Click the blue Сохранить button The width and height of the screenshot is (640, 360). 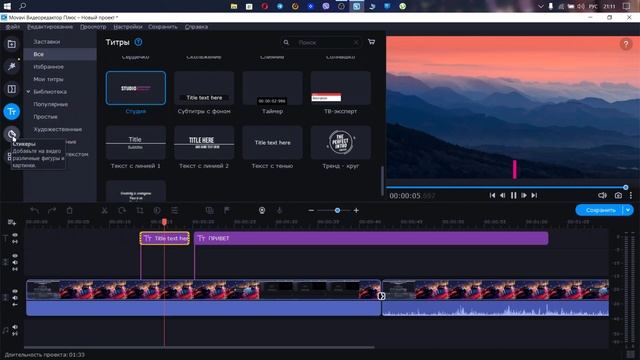coord(599,210)
